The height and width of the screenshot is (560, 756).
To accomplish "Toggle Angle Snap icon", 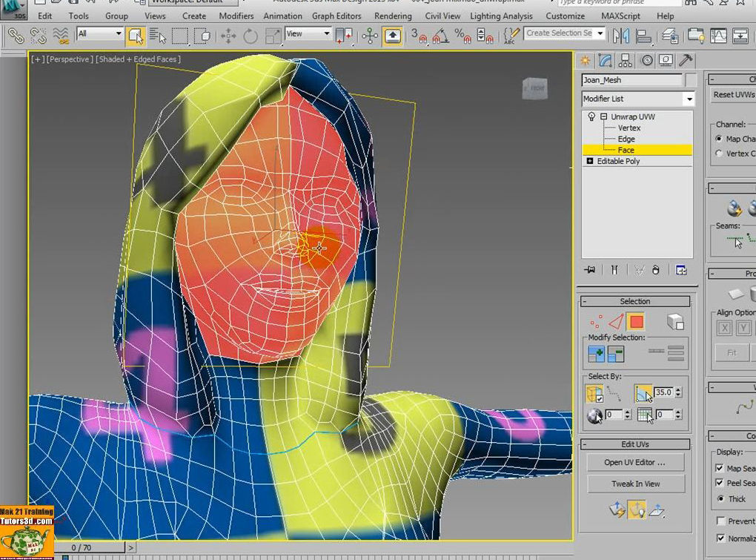I will (x=440, y=36).
